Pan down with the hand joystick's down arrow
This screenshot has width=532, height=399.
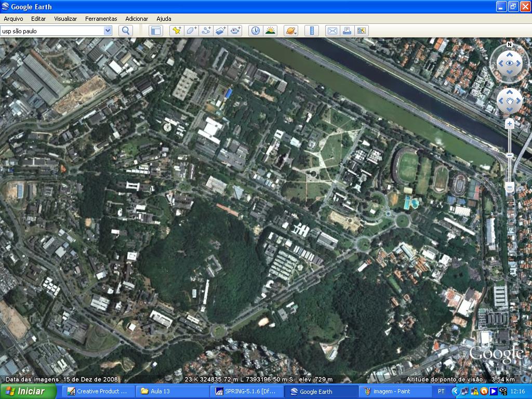(509, 110)
